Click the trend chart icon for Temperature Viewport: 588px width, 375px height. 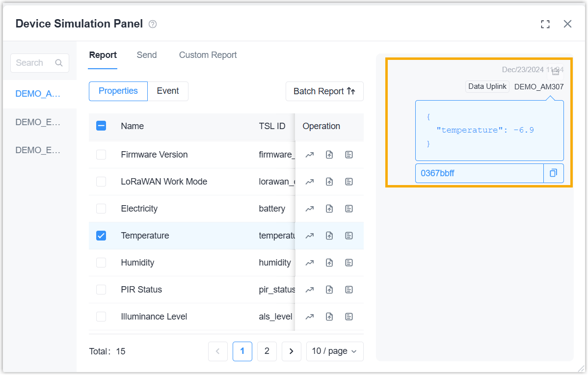pos(309,236)
